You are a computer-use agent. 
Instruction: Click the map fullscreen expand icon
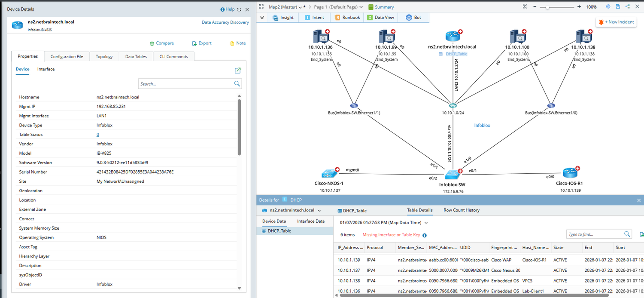[261, 7]
